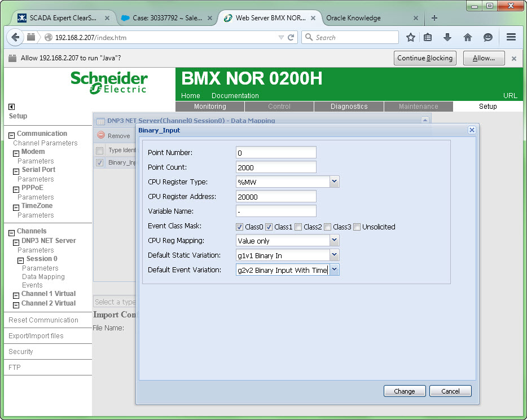The height and width of the screenshot is (420, 527).
Task: Bookmark this page with the star icon
Action: point(410,37)
